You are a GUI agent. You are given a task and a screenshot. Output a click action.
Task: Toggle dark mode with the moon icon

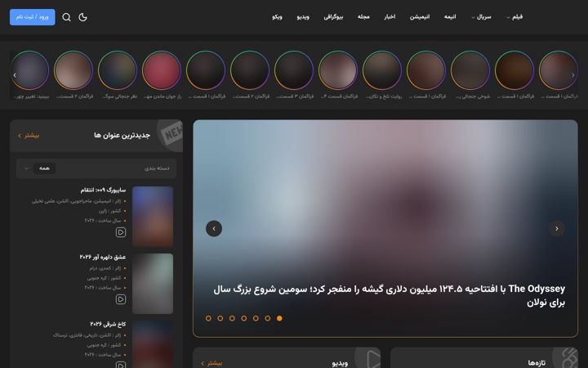click(x=82, y=17)
